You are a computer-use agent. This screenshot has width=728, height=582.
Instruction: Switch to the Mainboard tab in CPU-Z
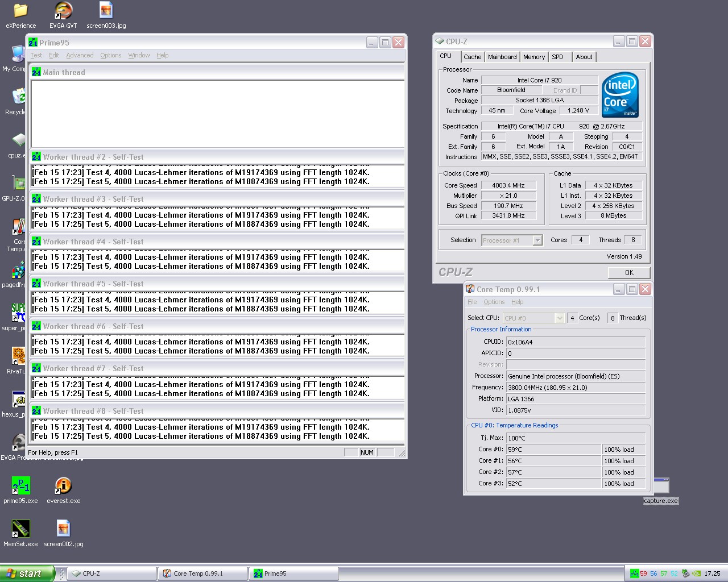pos(502,57)
